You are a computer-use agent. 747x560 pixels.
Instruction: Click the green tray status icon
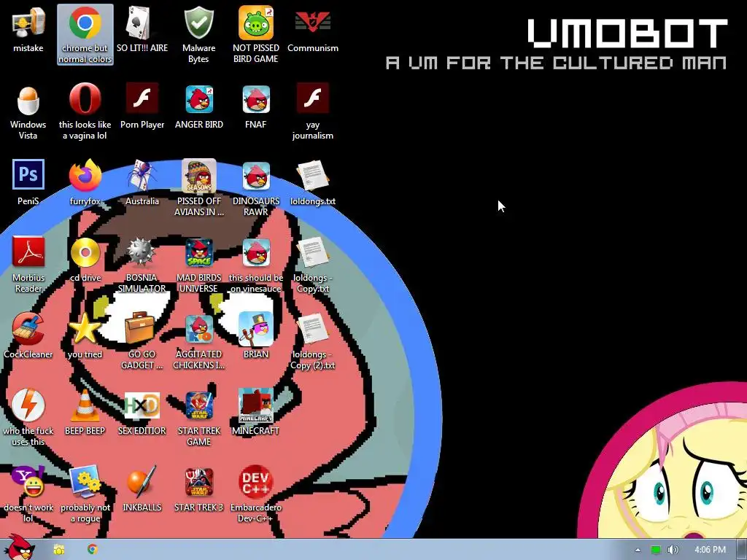coord(656,550)
